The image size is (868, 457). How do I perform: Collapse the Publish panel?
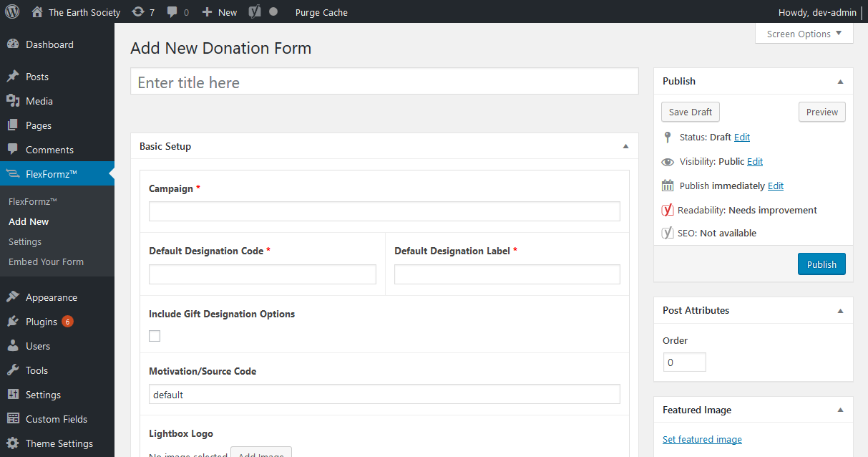coord(840,81)
